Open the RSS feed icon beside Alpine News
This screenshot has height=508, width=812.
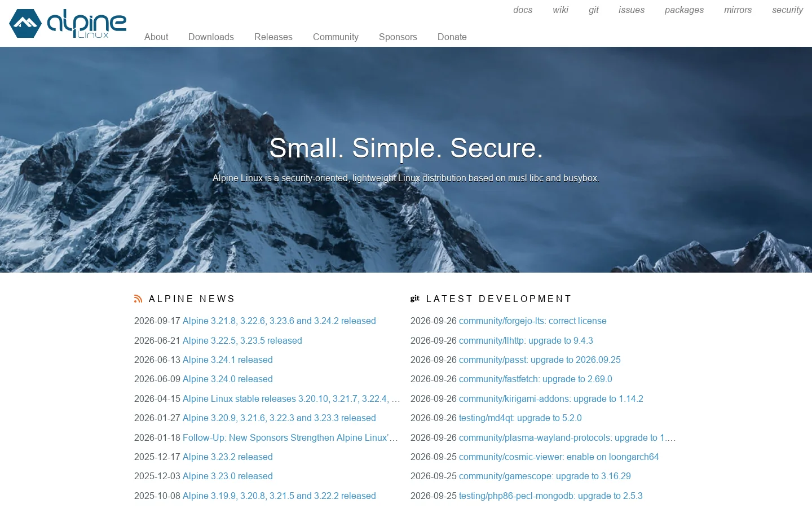click(x=138, y=299)
